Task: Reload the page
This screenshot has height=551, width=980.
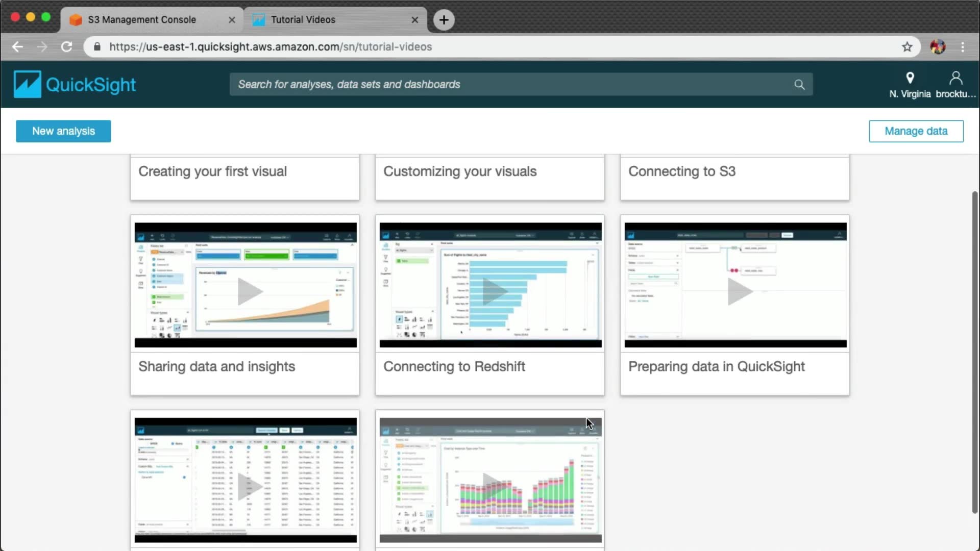Action: [x=66, y=47]
